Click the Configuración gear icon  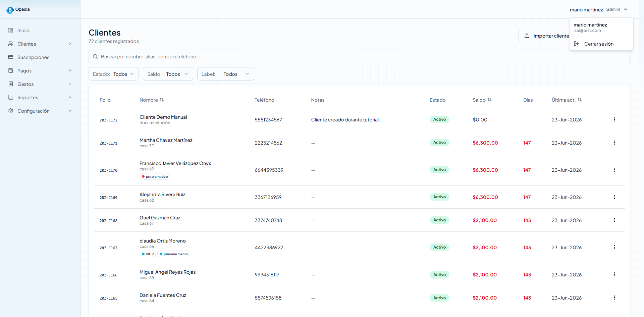pyautogui.click(x=11, y=111)
